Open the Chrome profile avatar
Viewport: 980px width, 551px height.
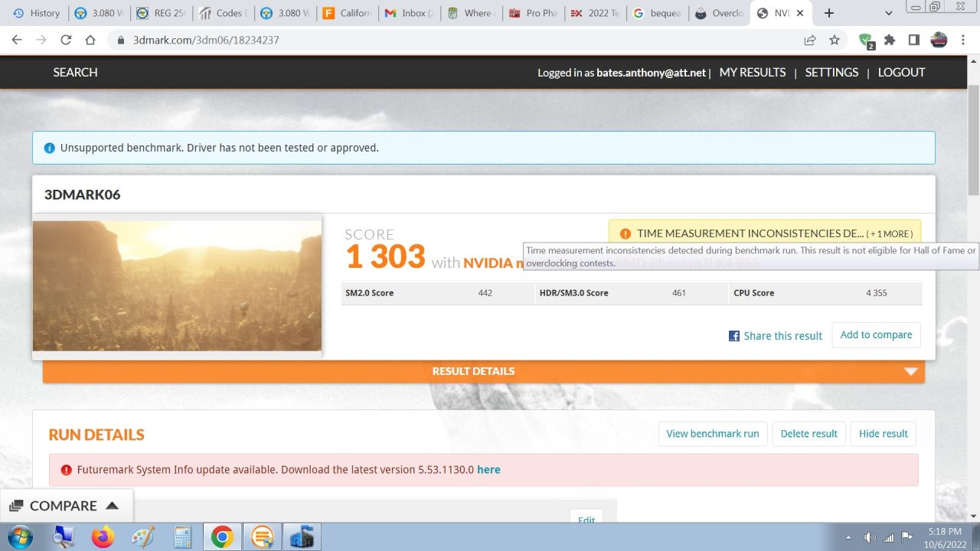[x=939, y=40]
